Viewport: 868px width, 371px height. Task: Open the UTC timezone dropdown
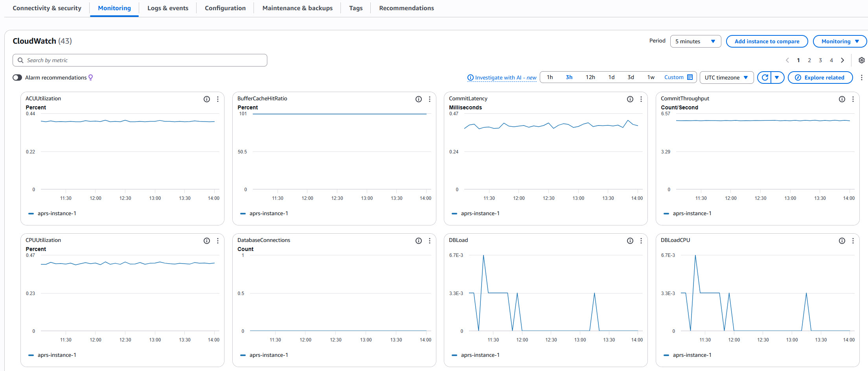click(x=726, y=78)
